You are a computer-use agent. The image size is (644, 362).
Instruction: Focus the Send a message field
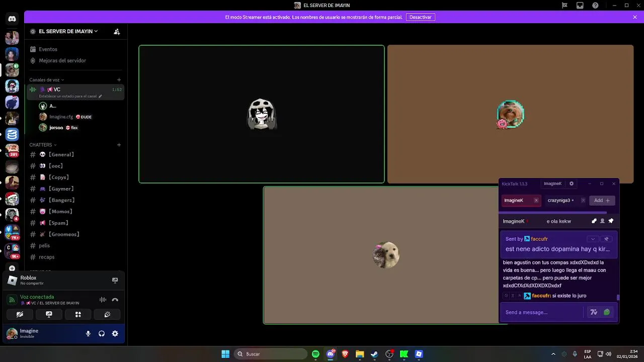coord(543,312)
